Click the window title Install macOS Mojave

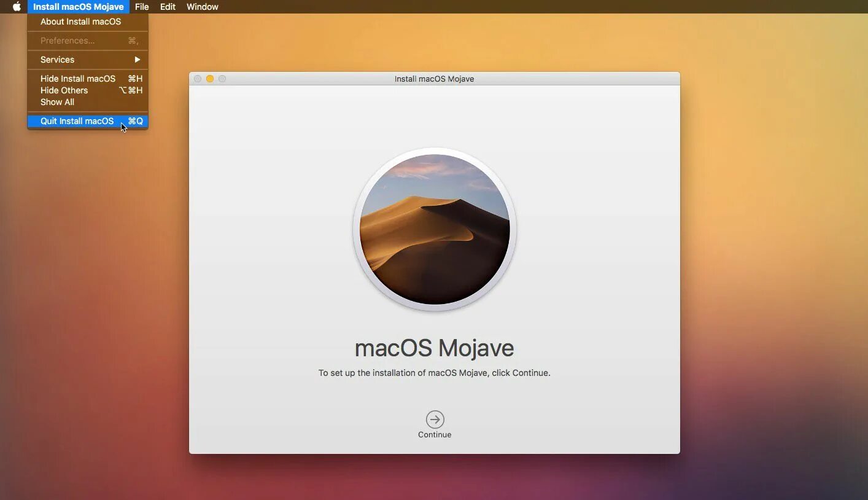[434, 79]
